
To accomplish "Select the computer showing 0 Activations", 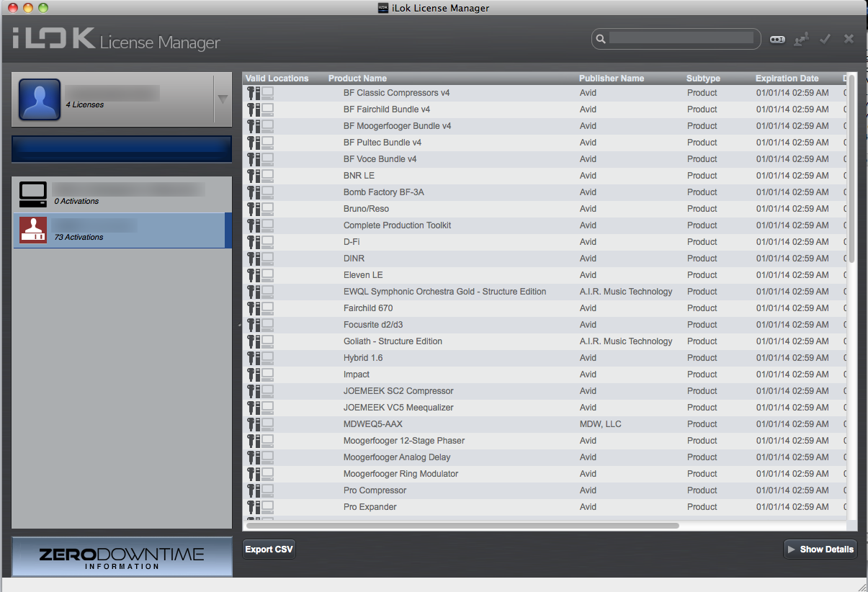I will [121, 193].
